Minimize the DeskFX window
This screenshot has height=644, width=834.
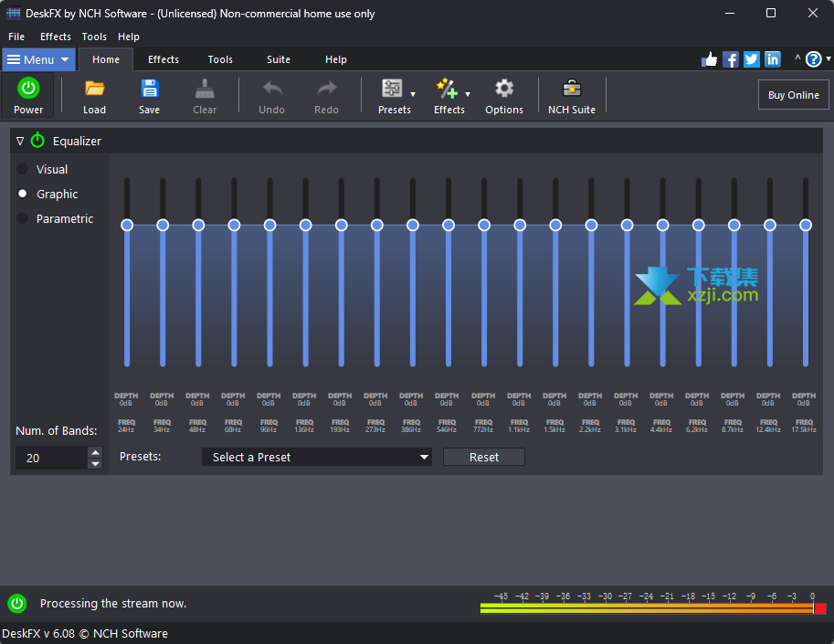point(730,14)
